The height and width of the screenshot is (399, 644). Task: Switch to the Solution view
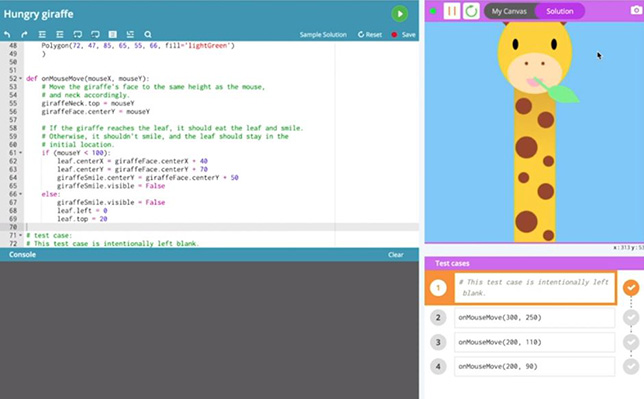(560, 11)
